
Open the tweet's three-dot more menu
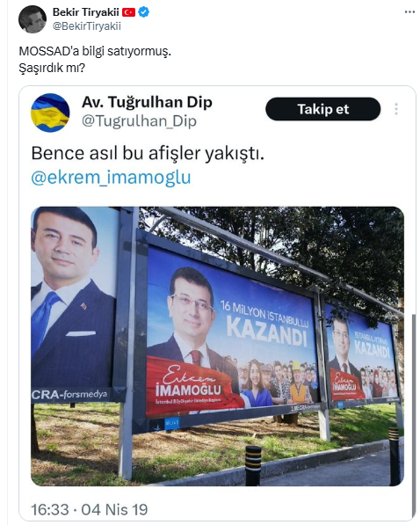click(409, 12)
